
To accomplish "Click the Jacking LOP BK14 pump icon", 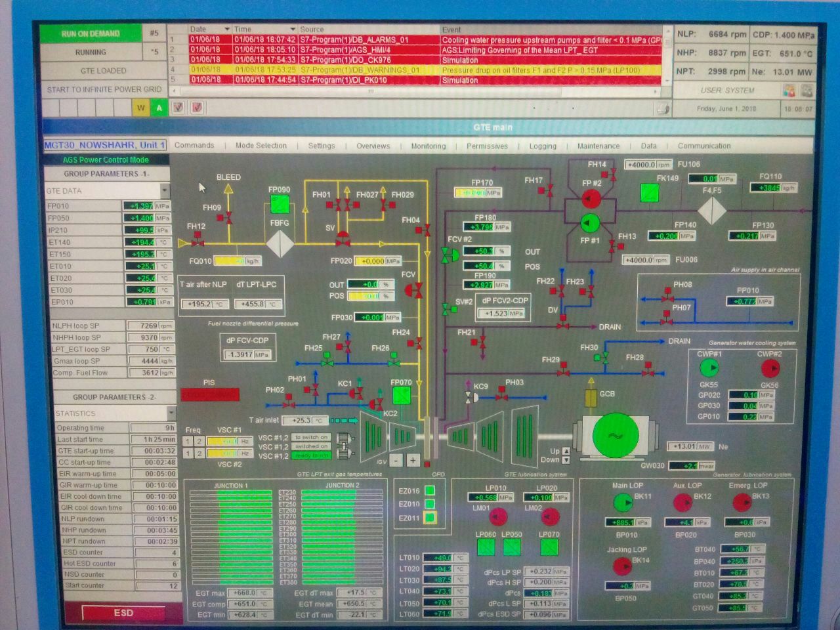I will (x=621, y=566).
